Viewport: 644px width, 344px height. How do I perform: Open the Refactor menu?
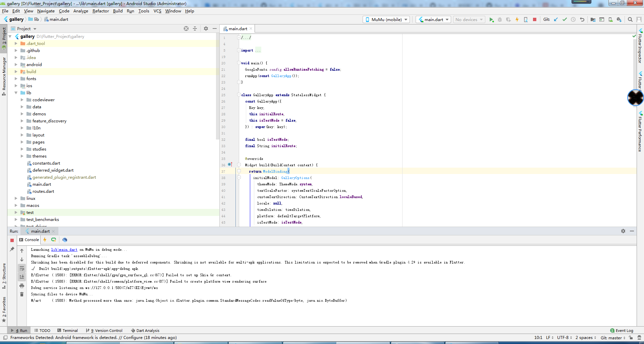[101, 11]
